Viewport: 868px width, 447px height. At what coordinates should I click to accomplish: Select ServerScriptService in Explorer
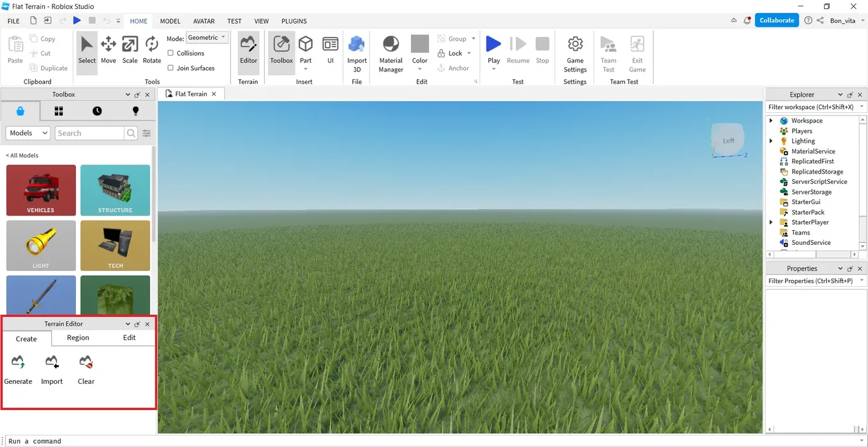(x=819, y=182)
